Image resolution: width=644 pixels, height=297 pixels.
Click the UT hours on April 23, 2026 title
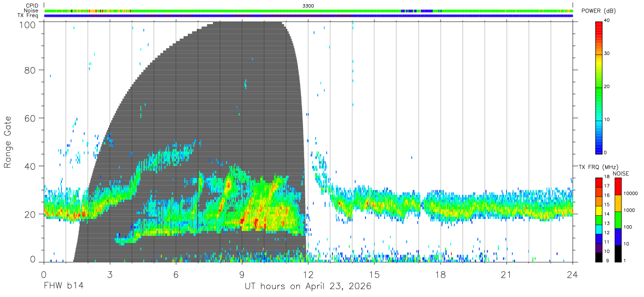(308, 287)
